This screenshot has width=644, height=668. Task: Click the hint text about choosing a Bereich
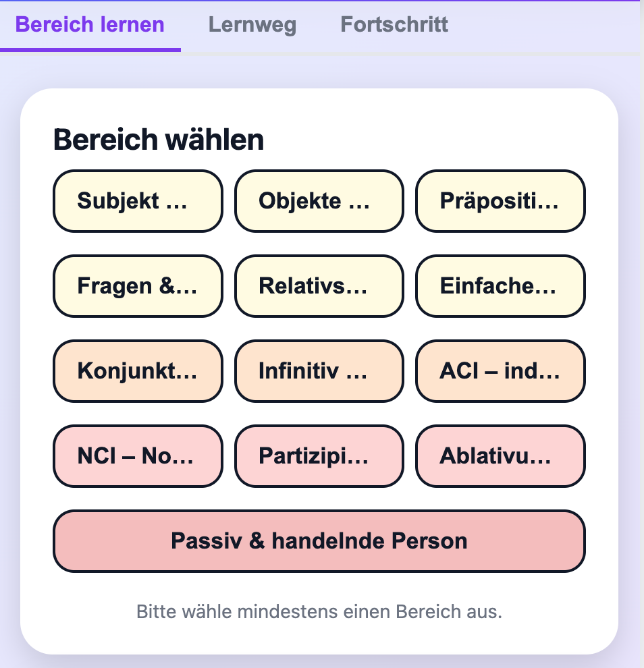pyautogui.click(x=319, y=613)
